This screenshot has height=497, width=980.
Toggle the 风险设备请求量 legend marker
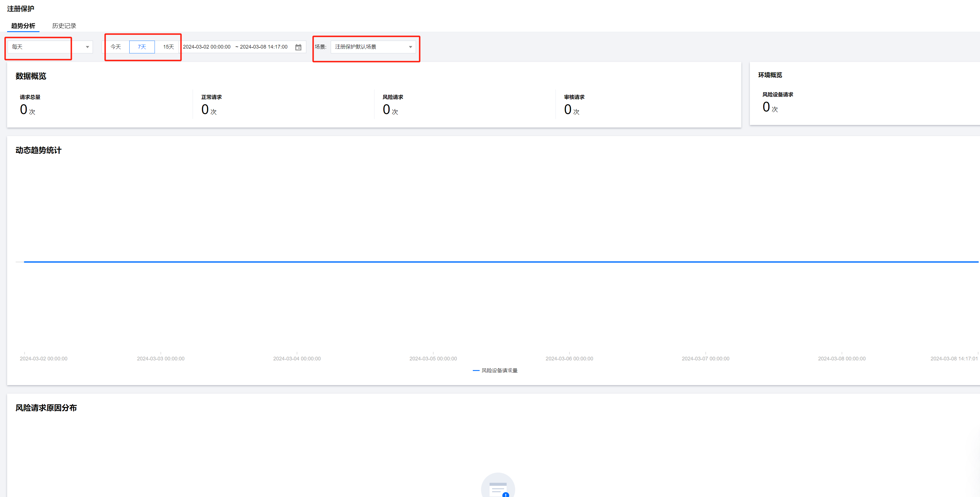(476, 370)
